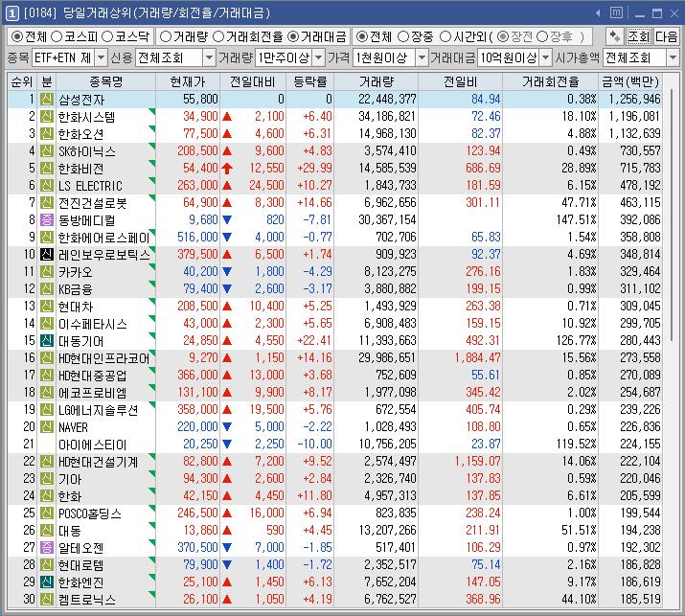This screenshot has width=685, height=616.
Task: Select the 거래량 sort radio button
Action: [x=165, y=36]
